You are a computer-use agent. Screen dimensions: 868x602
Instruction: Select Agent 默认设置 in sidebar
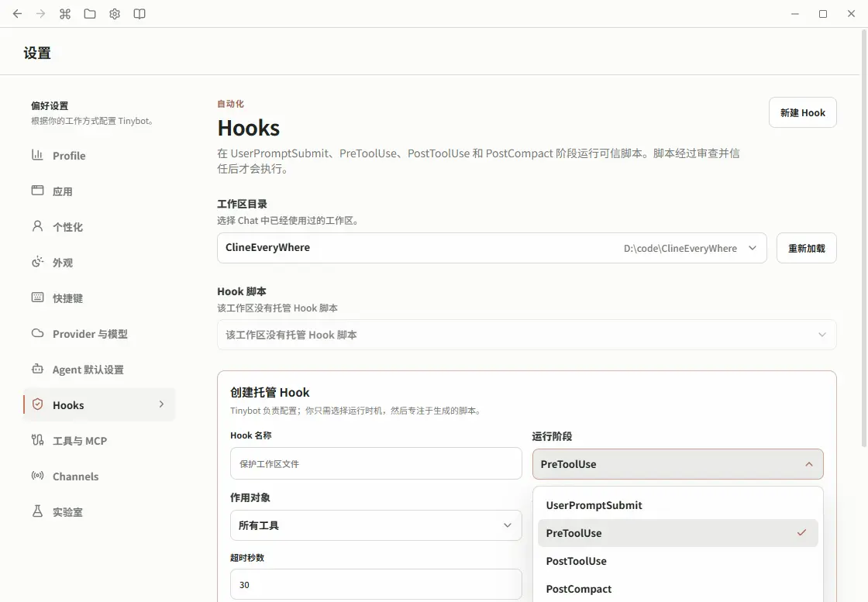click(99, 370)
